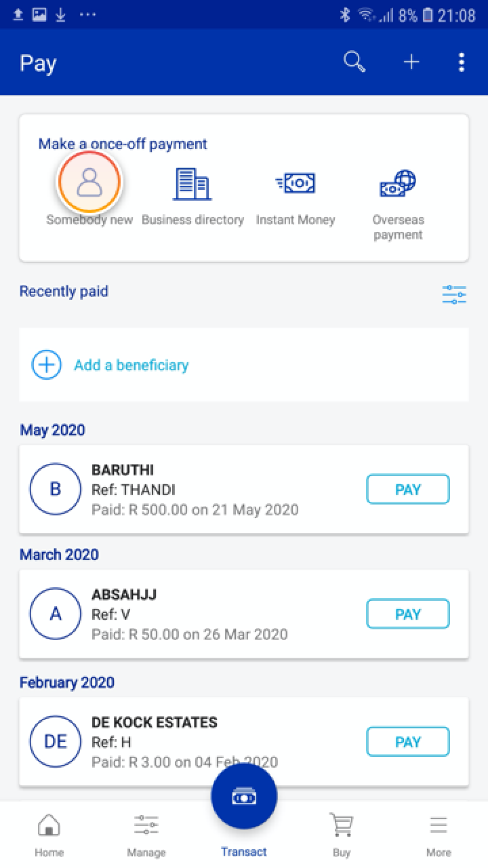Tap the search magnifier icon
The height and width of the screenshot is (868, 488).
tap(354, 62)
